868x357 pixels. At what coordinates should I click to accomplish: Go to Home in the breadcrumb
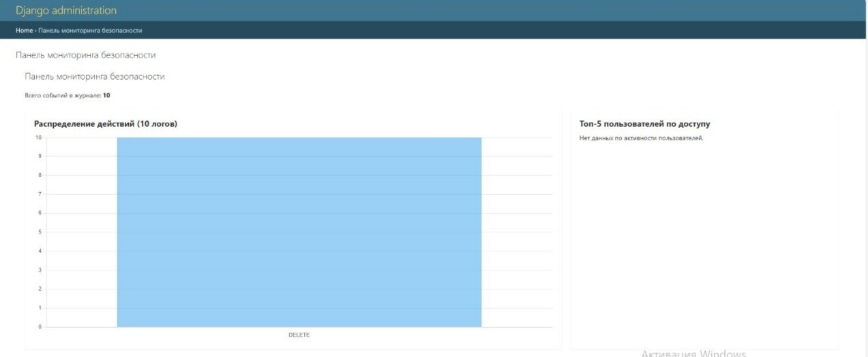tap(24, 31)
